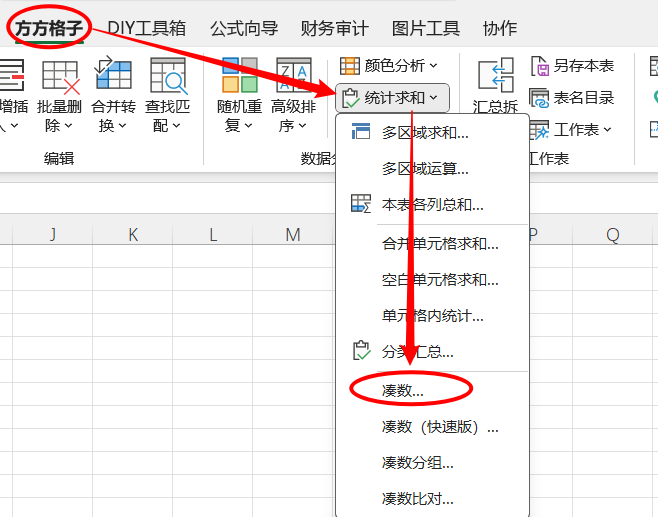658x517 pixels.
Task: Go to the 图片工具 tab
Action: coord(426,28)
